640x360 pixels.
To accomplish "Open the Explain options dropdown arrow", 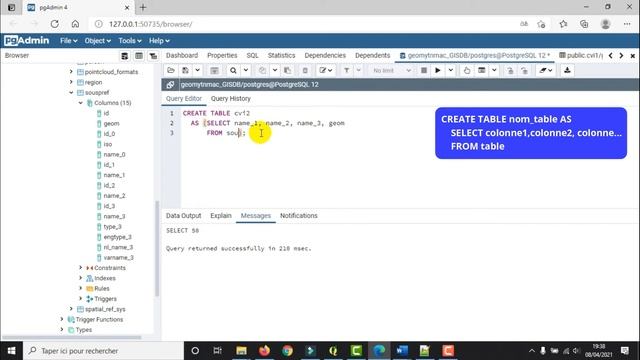I will coord(494,71).
